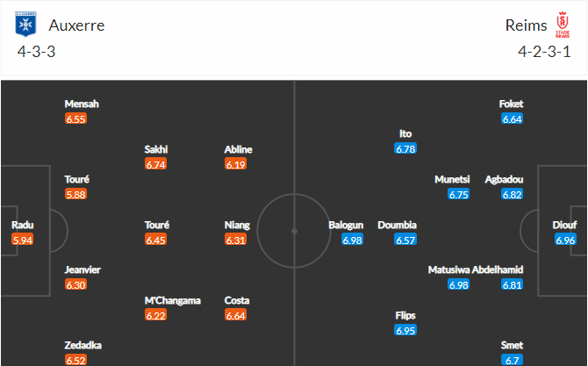
Task: Select player Sakhi on the pitch
Action: [x=156, y=149]
